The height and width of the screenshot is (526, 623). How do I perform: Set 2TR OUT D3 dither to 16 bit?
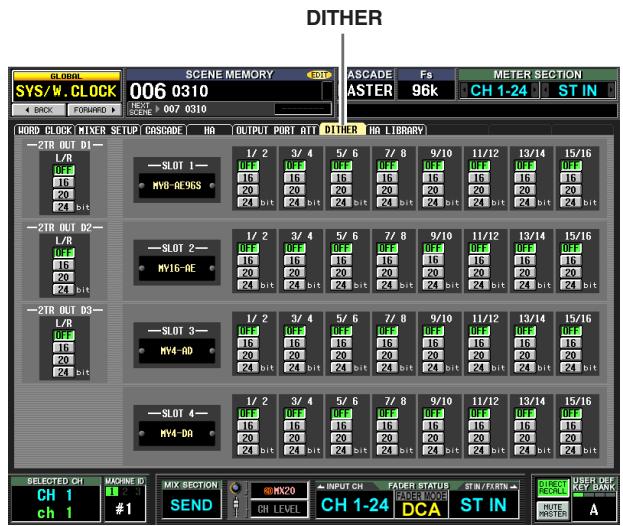coord(63,348)
